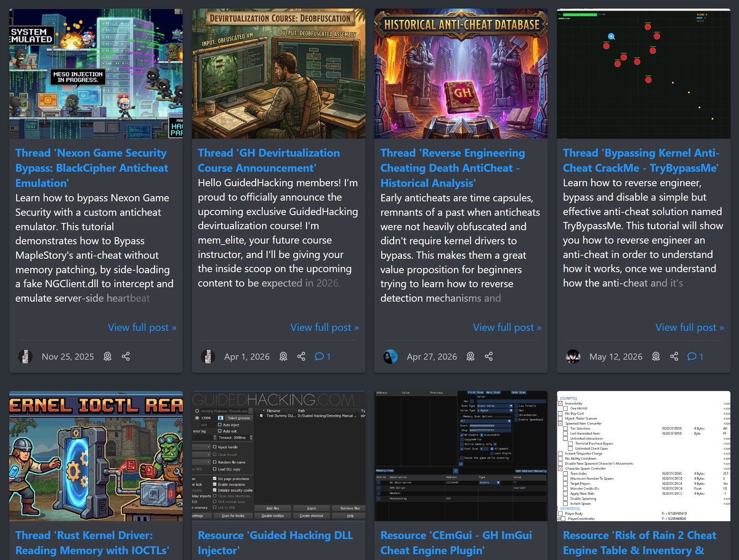This screenshot has width=739, height=560.
Task: Share the Cheating Death AntiCheat thread
Action: 489,357
